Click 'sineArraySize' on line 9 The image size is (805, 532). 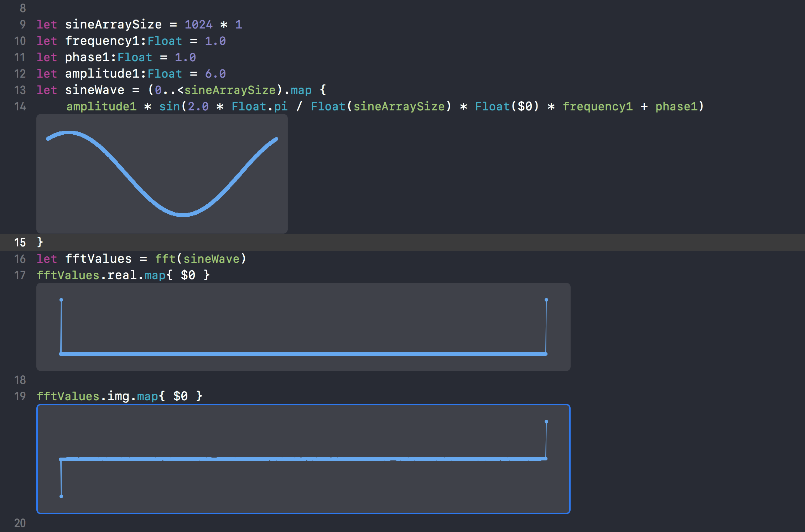[x=113, y=25]
